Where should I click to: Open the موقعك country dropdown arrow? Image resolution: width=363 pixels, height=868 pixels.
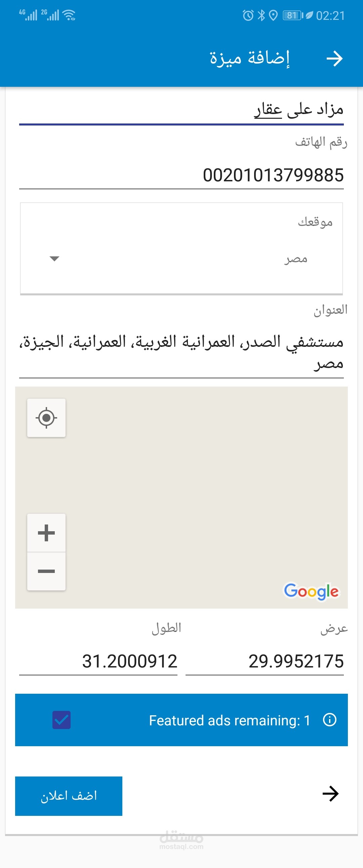tap(54, 258)
